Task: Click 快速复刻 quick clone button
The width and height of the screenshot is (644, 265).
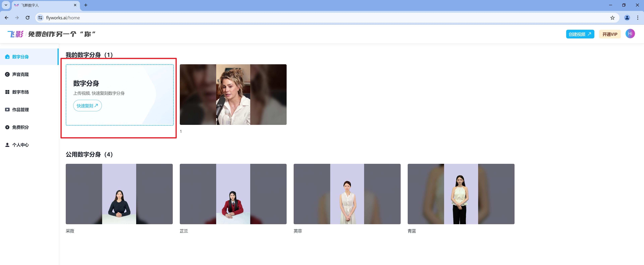Action: 87,106
